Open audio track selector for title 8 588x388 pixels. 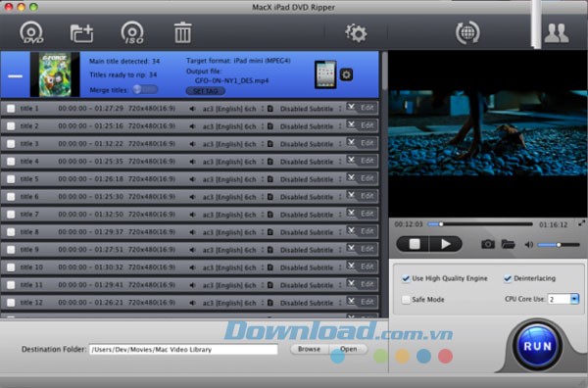click(233, 232)
